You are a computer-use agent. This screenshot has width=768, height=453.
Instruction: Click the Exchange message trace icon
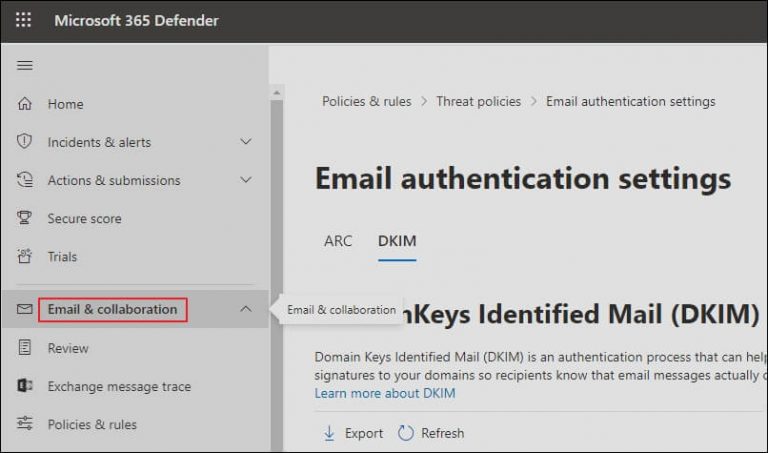[x=24, y=385]
